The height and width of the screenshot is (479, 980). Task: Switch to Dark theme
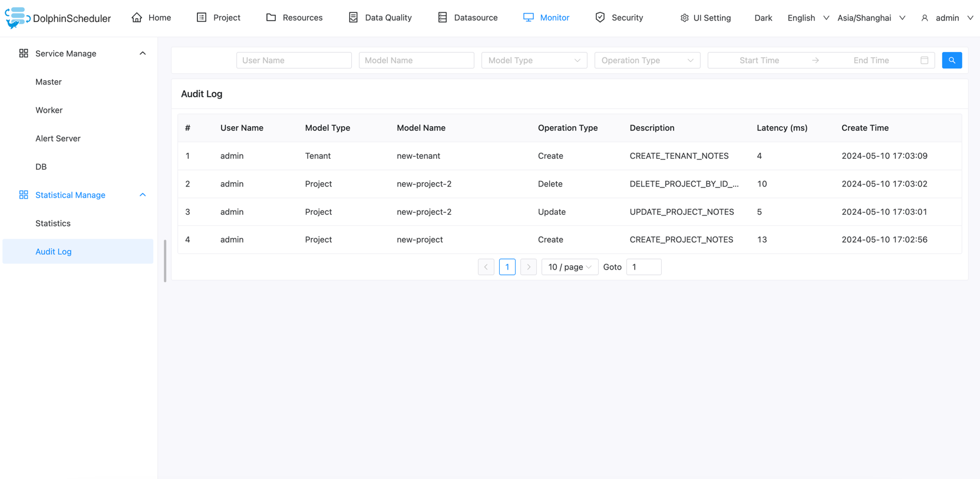tap(763, 18)
